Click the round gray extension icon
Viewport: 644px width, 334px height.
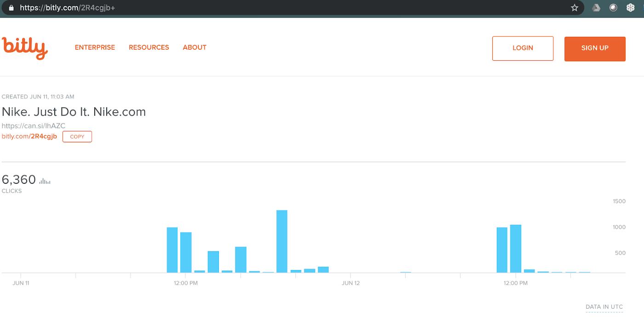click(613, 8)
